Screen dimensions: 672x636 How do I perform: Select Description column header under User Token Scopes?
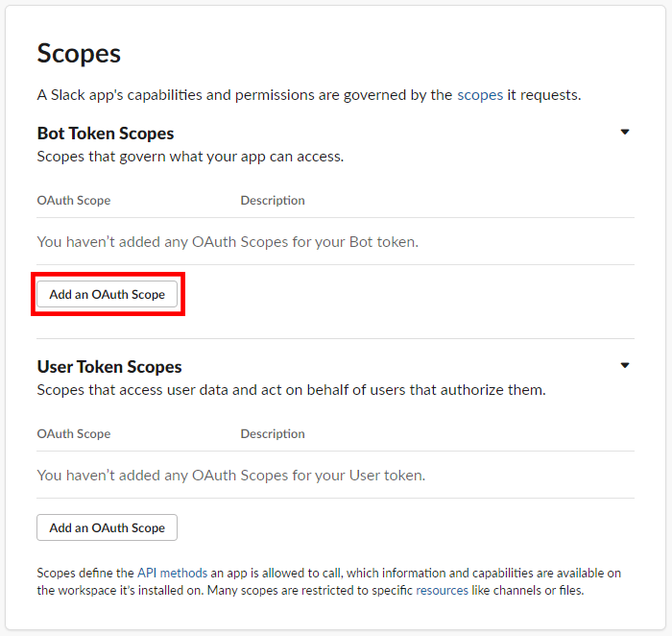click(x=273, y=434)
